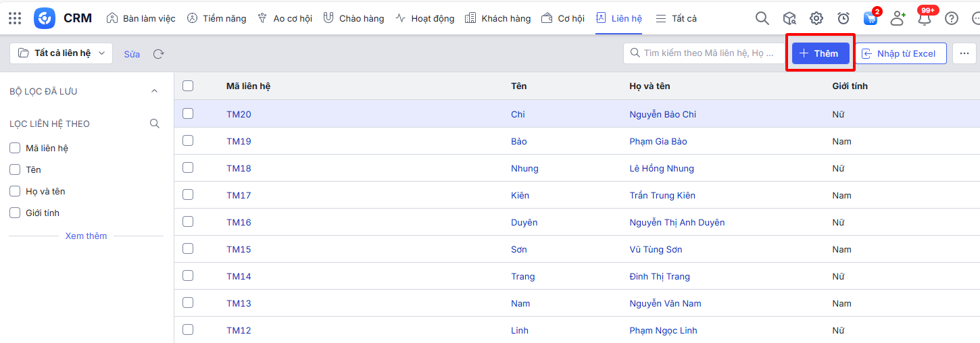Click the global search magnifier icon
The image size is (980, 343).
pyautogui.click(x=762, y=18)
